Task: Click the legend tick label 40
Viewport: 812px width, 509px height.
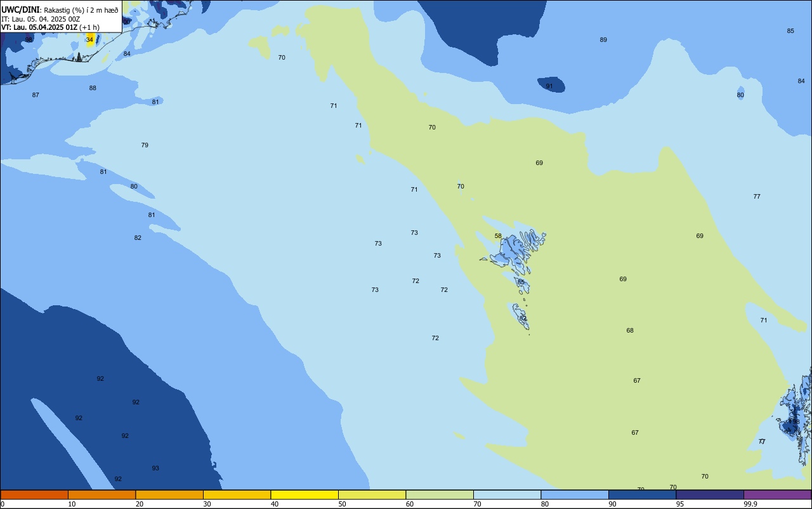Action: [275, 504]
